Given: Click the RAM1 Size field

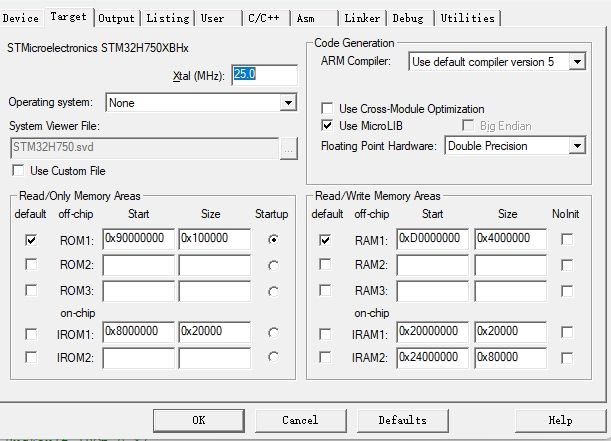Looking at the screenshot, I should 510,239.
